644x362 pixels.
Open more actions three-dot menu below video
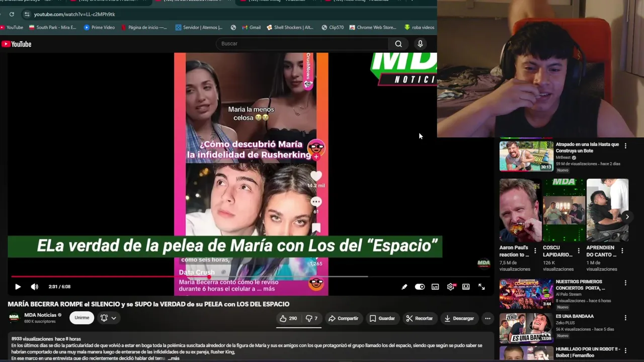tap(488, 318)
